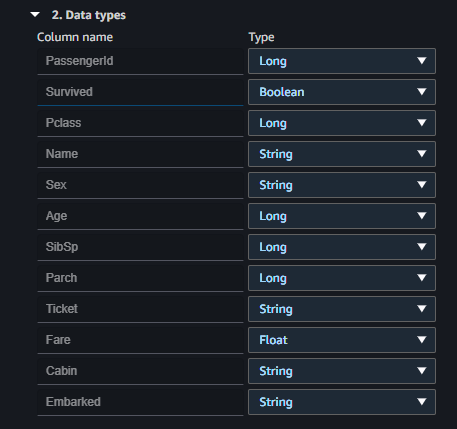This screenshot has height=429, width=457.
Task: Select the Pclass column name field
Action: [140, 123]
